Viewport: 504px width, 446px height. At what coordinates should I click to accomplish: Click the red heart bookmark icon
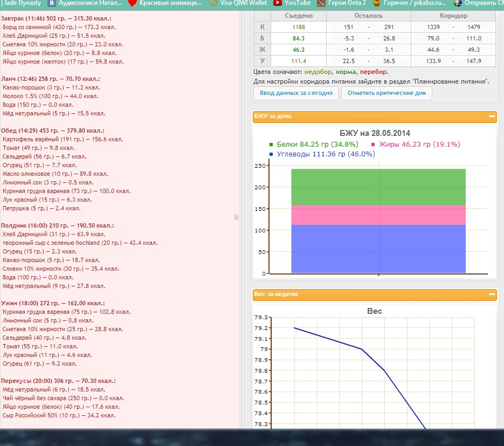[x=133, y=3]
